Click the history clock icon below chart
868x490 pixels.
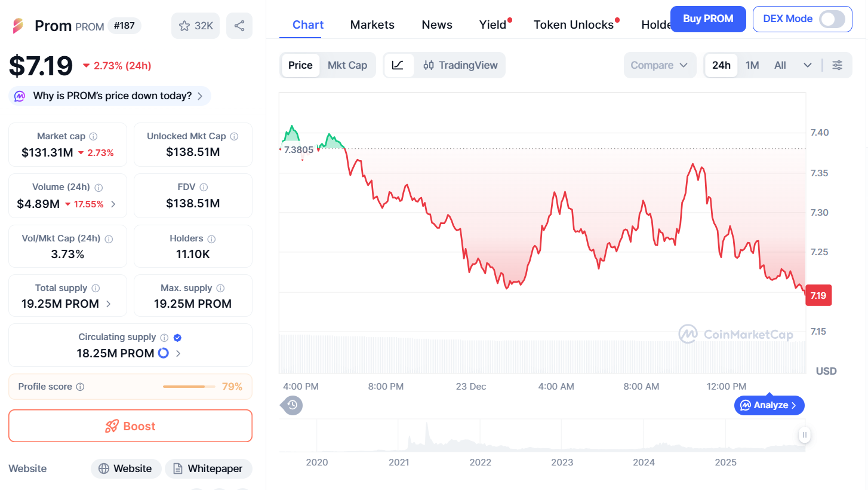pyautogui.click(x=292, y=405)
